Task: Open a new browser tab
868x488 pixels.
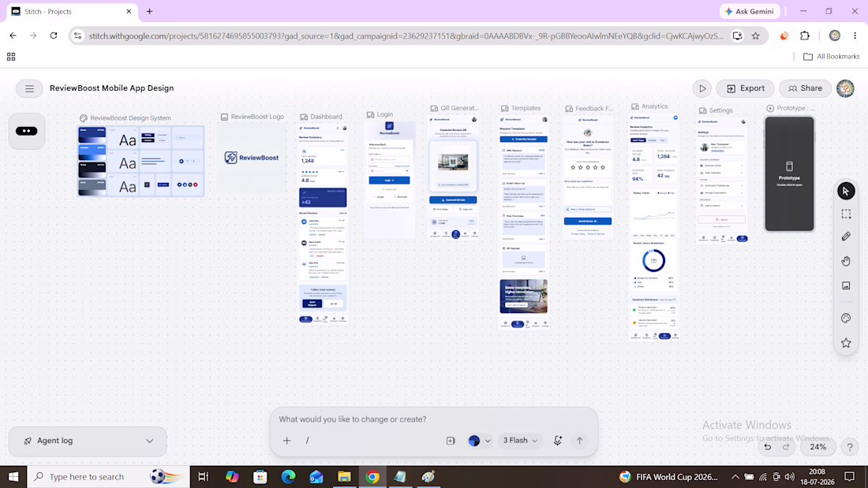Action: [149, 11]
